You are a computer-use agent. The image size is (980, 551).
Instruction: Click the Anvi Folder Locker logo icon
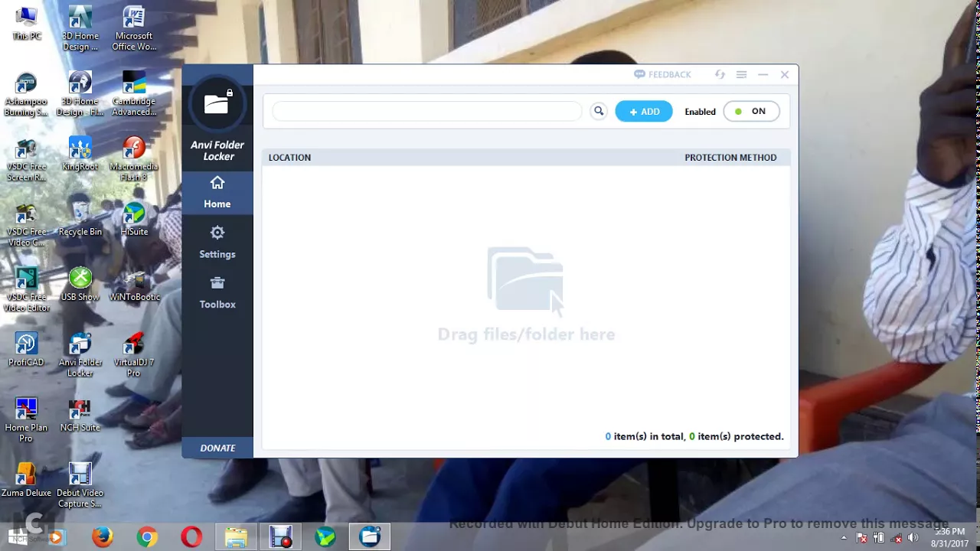pos(217,103)
